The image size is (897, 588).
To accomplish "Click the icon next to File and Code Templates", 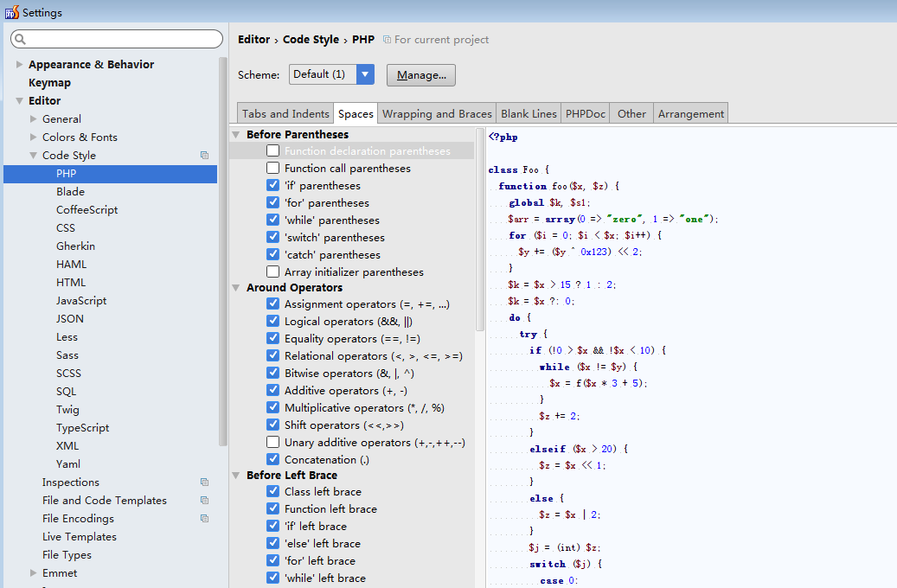I will (x=205, y=501).
